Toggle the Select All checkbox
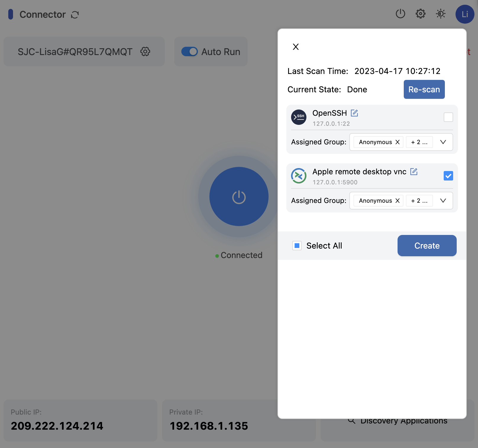The image size is (478, 448). click(x=297, y=246)
